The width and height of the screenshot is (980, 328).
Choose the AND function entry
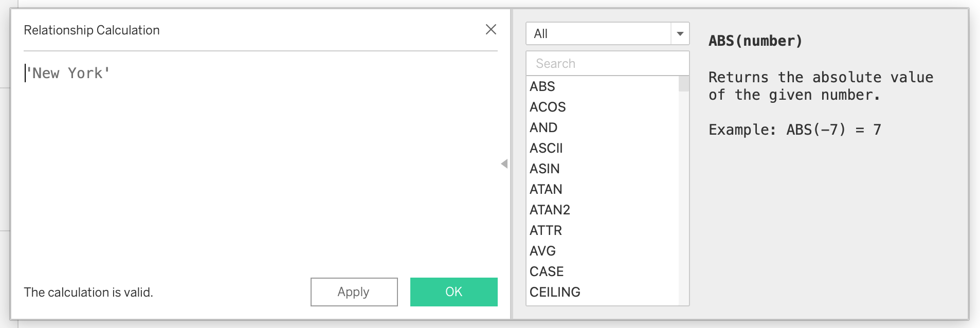pos(543,127)
